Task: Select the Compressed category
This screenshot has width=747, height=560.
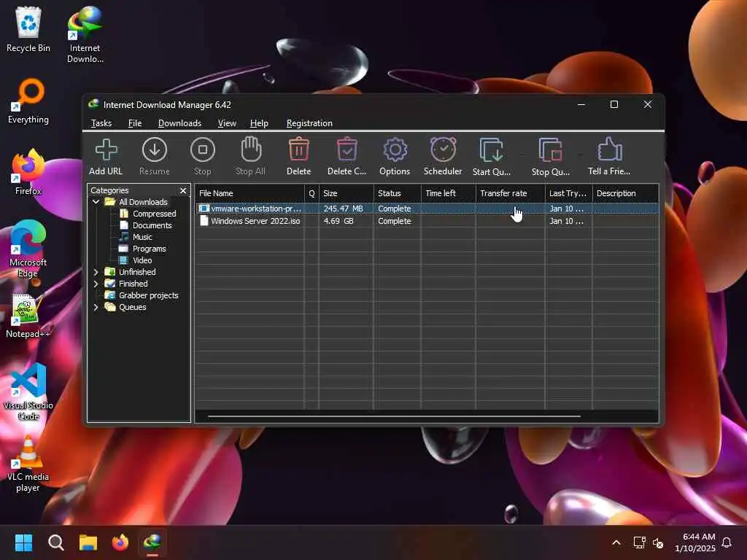Action: click(x=154, y=214)
